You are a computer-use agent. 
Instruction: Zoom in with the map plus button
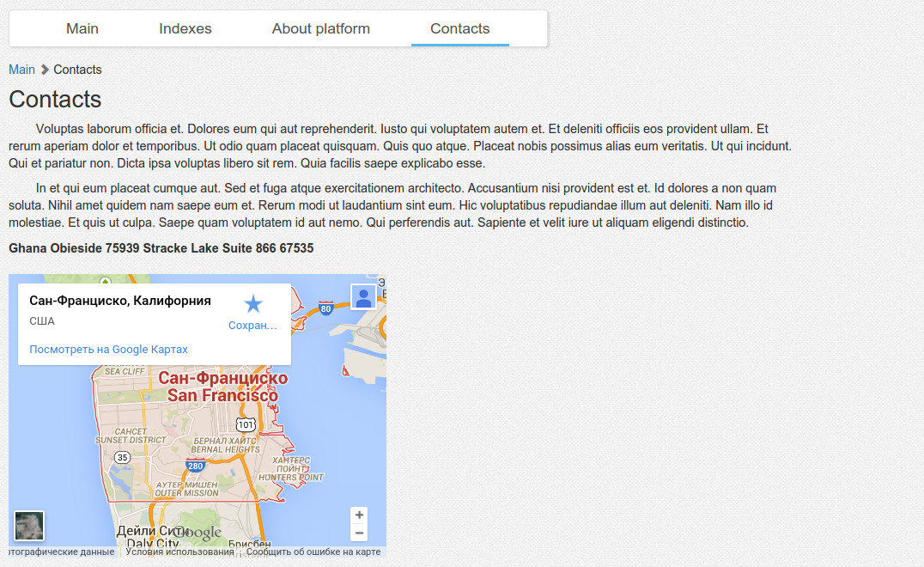(359, 515)
